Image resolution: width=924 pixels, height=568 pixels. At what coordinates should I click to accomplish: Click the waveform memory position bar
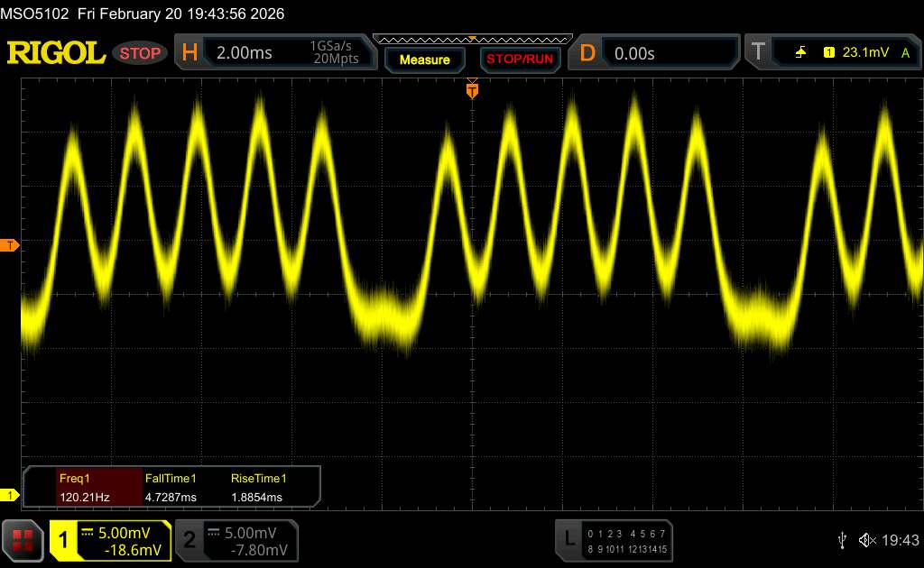(x=472, y=39)
